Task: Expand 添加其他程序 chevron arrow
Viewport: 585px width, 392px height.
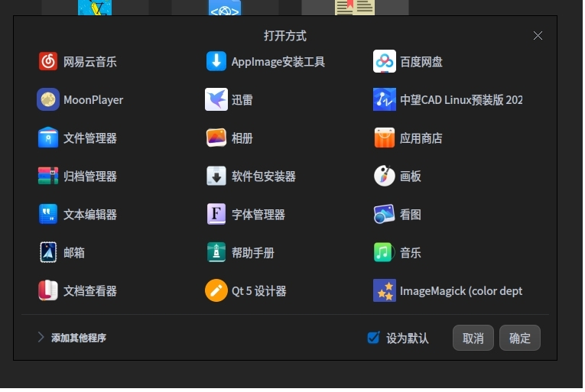Action: point(41,338)
